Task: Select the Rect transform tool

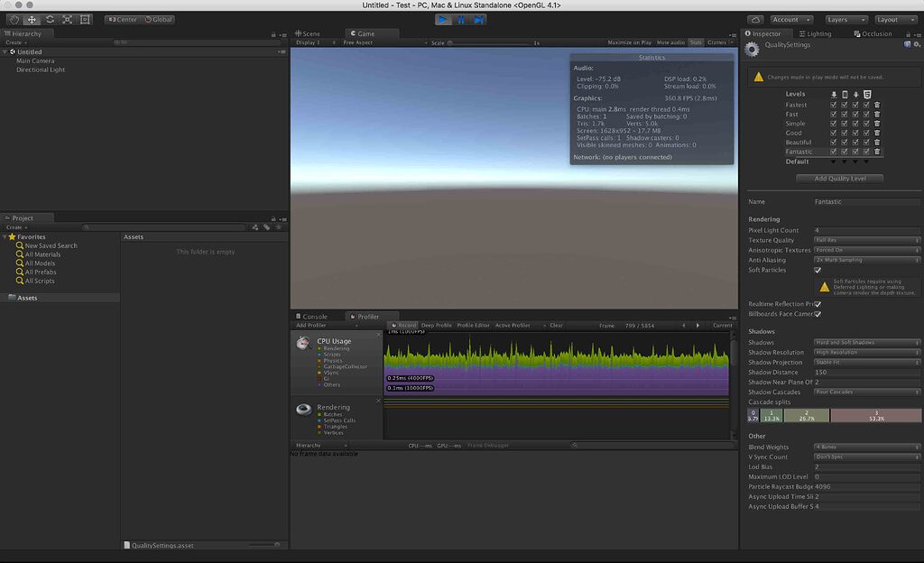Action: (85, 19)
